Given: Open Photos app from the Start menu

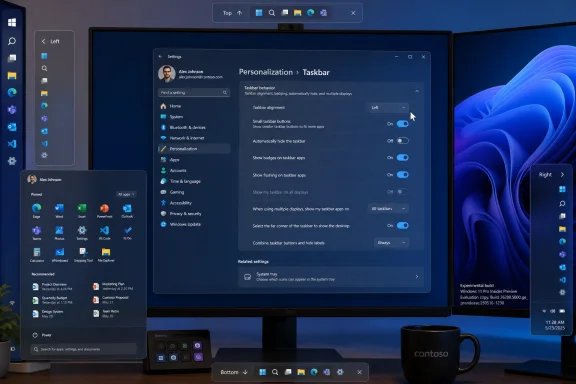Looking at the screenshot, I should (x=59, y=233).
